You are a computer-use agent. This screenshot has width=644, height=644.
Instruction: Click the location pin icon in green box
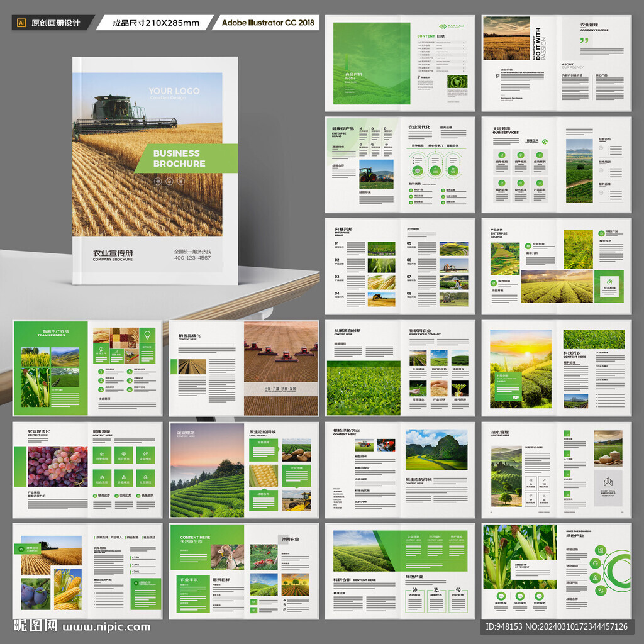(609, 282)
